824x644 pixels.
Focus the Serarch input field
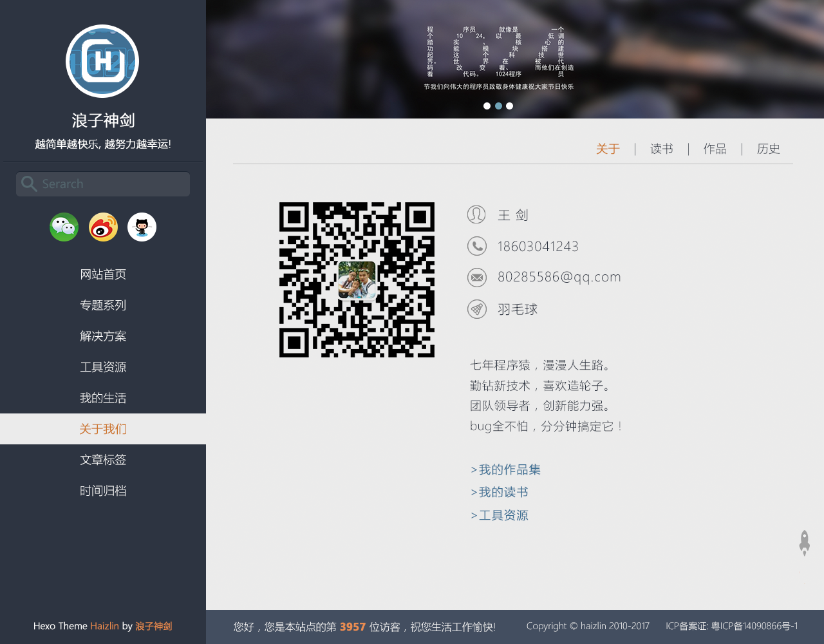coord(103,184)
